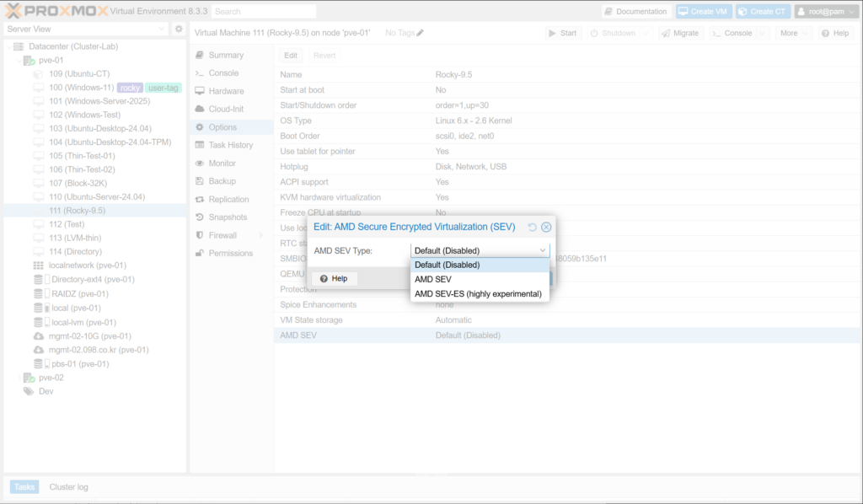Click the Migrate button

point(679,33)
